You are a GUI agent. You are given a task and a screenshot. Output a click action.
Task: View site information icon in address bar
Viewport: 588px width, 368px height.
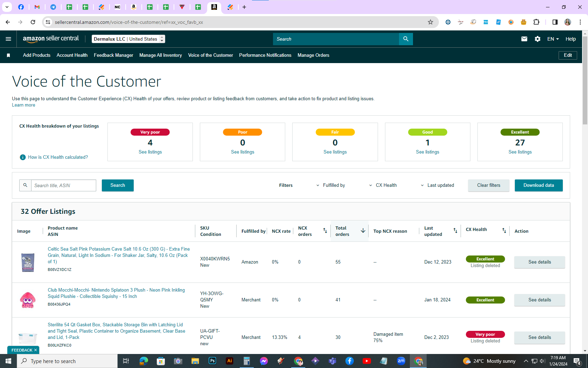pos(48,22)
